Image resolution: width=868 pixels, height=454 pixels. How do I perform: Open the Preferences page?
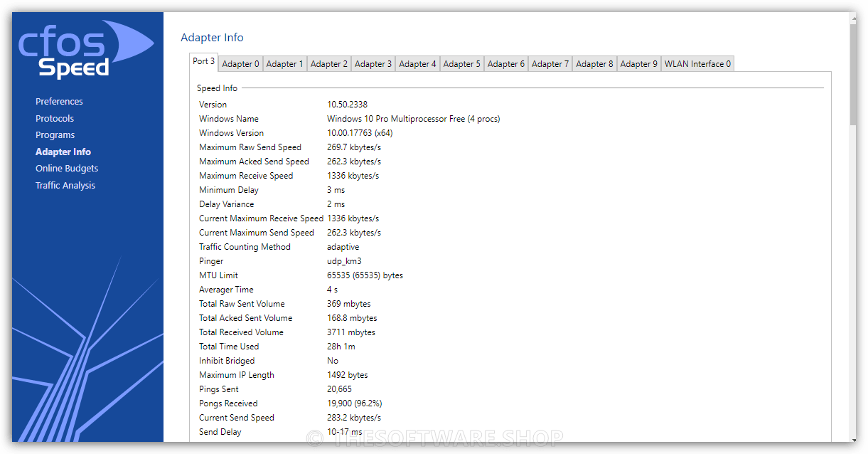[x=59, y=102]
